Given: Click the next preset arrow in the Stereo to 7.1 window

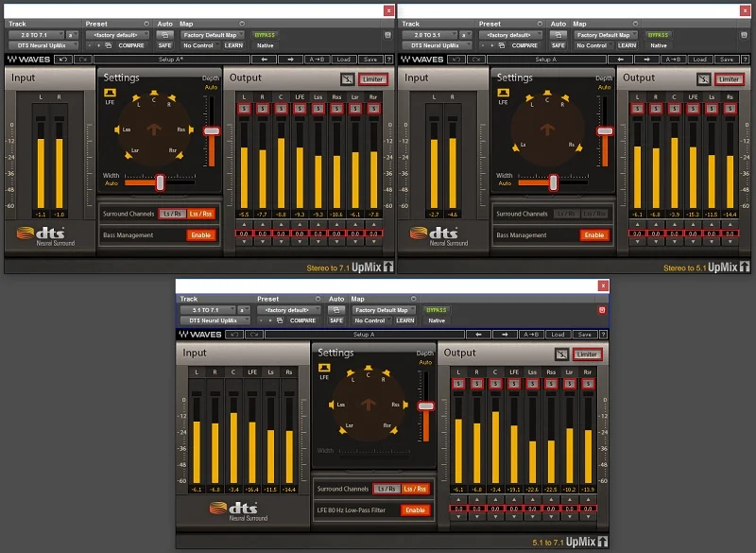Looking at the screenshot, I should pyautogui.click(x=290, y=60).
